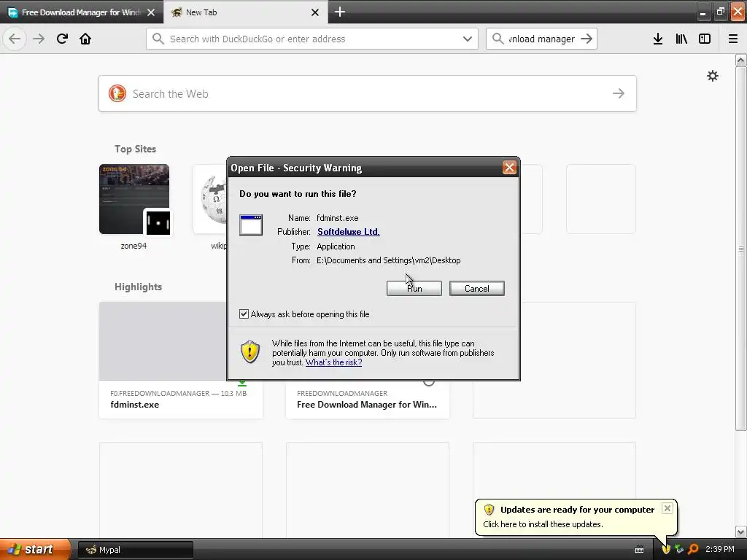Image resolution: width=747 pixels, height=560 pixels.
Task: Click Run to execute fdminst.exe
Action: coord(414,288)
